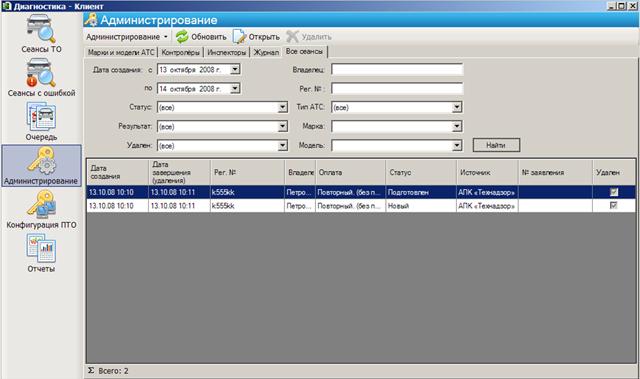Screen dimensions: 640x379
Task: Expand the Статус dropdown
Action: click(283, 107)
